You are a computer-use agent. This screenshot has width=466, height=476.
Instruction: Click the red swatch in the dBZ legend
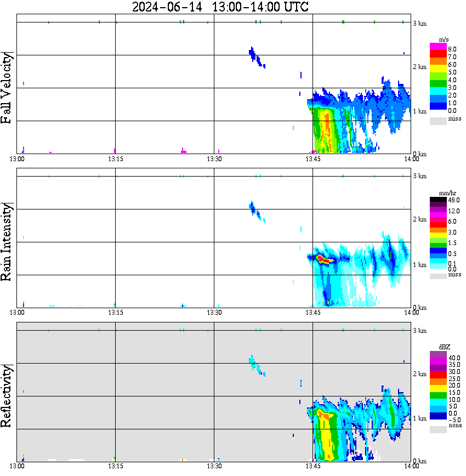coord(438,375)
